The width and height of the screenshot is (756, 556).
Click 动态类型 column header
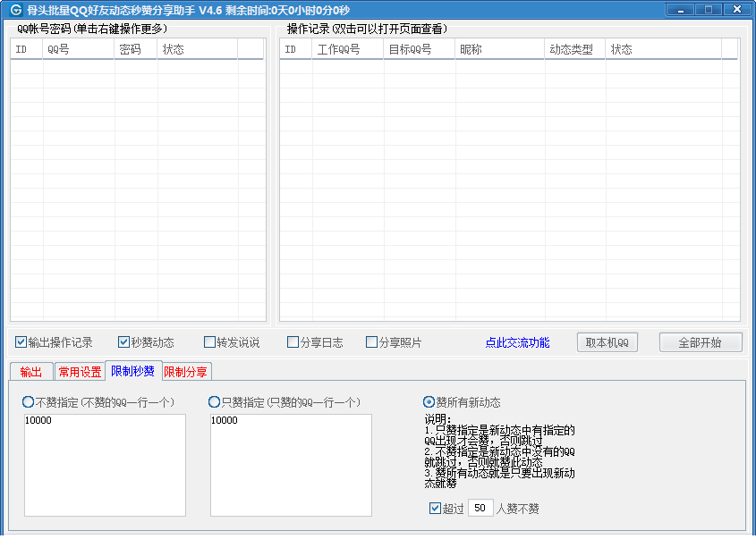[x=574, y=49]
